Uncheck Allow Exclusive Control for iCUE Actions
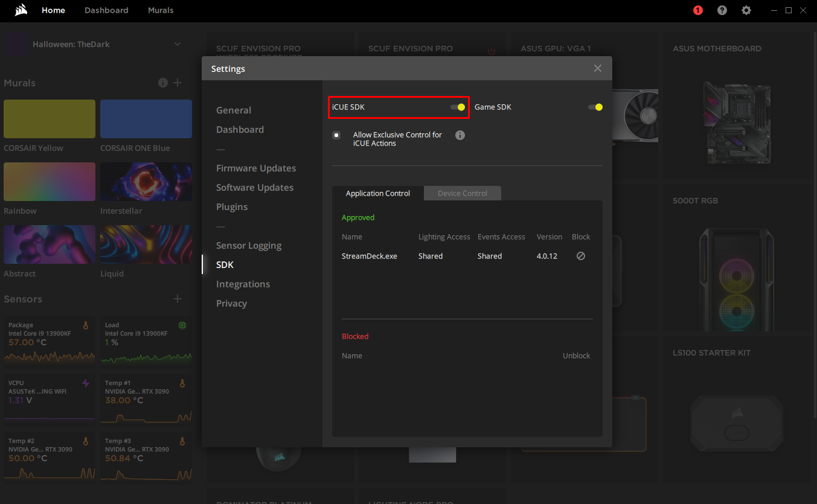 click(336, 135)
